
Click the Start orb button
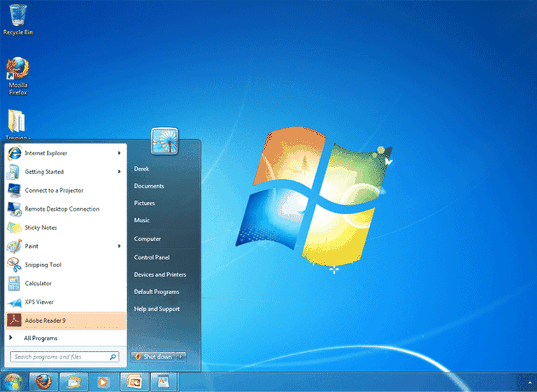pyautogui.click(x=13, y=382)
